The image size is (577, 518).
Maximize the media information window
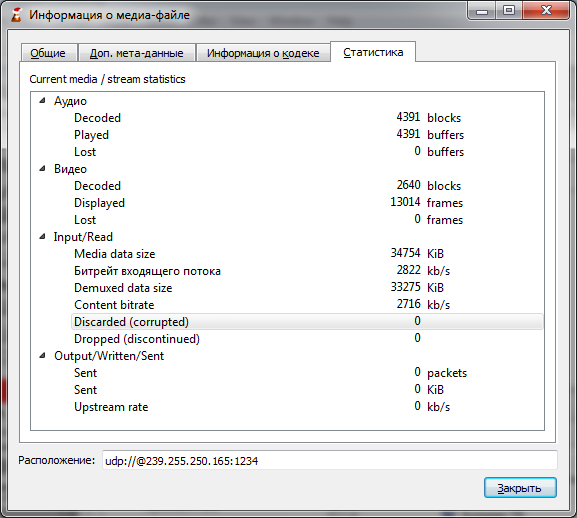509,11
